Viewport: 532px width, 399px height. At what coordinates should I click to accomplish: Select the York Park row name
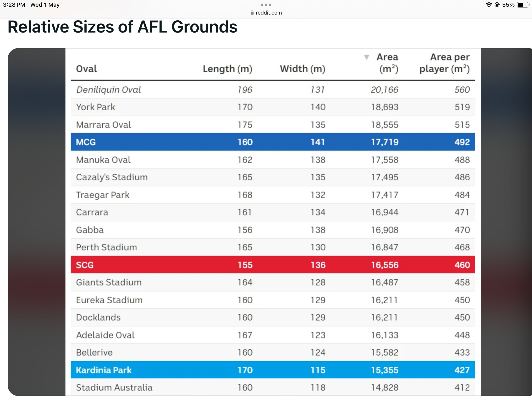click(95, 107)
